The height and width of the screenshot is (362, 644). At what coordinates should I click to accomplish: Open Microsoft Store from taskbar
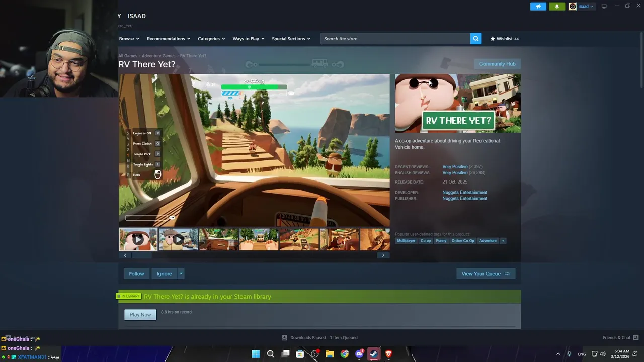coord(300,354)
